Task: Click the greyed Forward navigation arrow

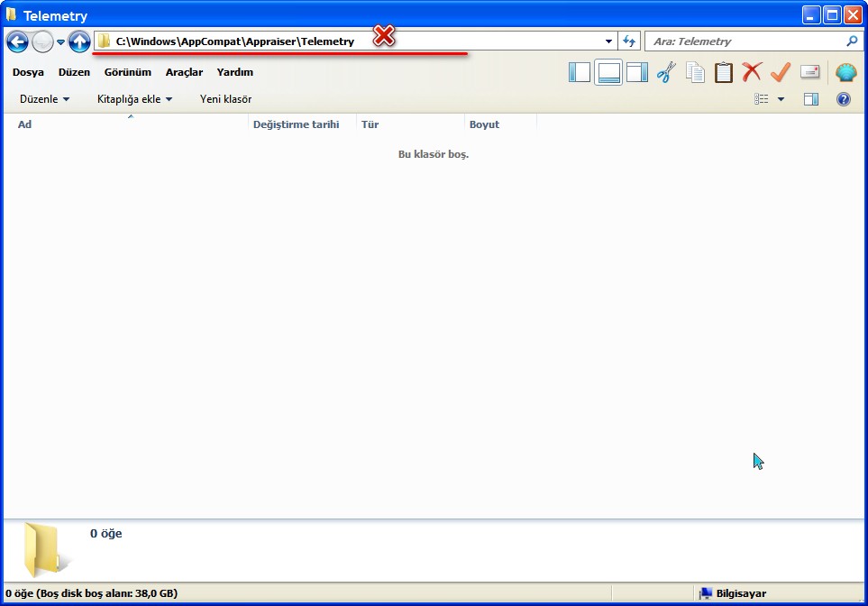Action: click(x=42, y=41)
